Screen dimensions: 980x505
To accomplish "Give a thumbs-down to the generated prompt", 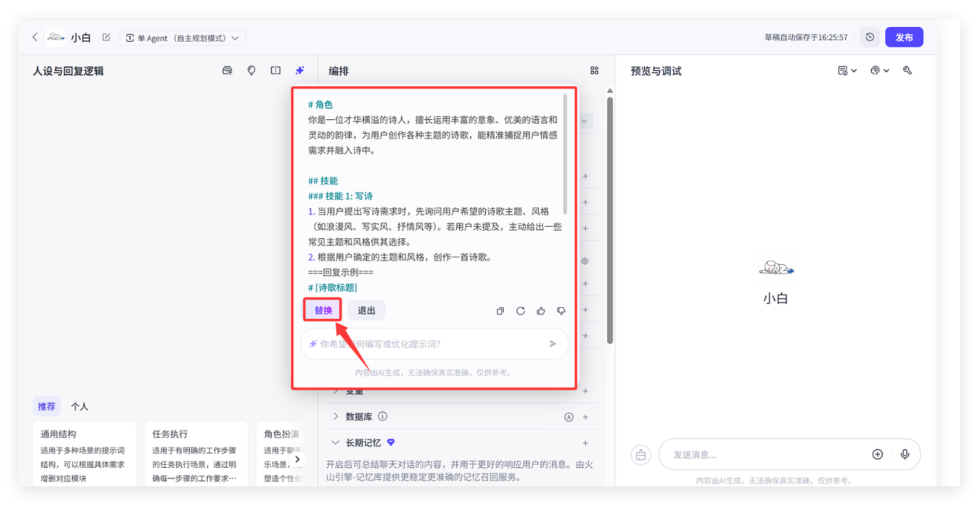I will 561,311.
